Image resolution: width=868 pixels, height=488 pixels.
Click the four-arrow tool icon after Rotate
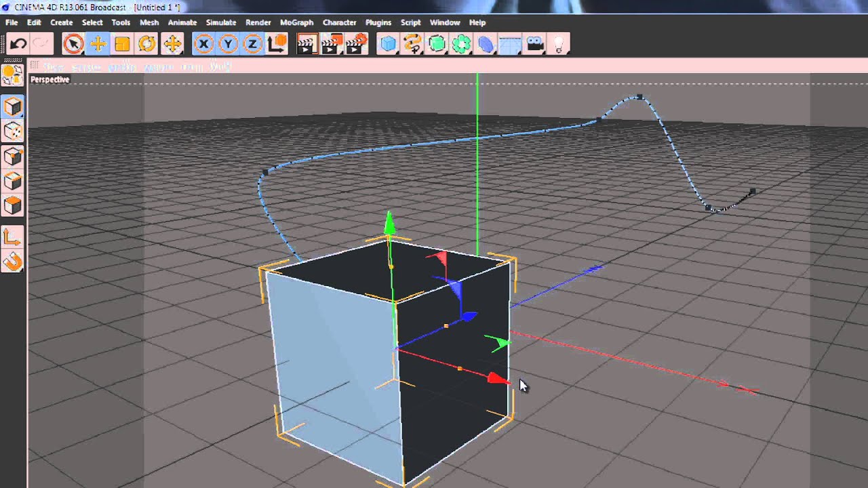pyautogui.click(x=172, y=45)
